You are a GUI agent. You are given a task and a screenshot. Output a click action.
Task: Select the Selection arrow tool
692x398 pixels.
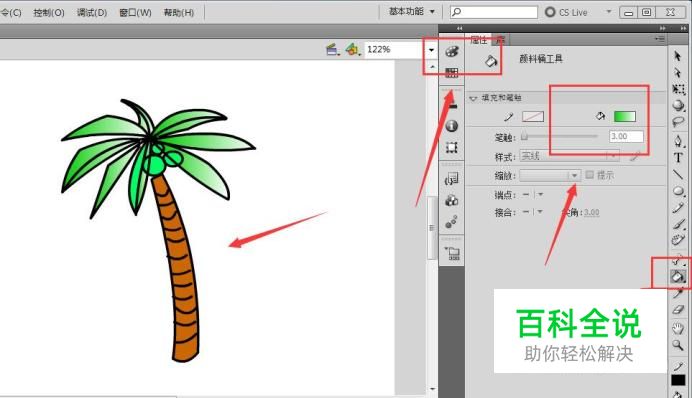(678, 56)
